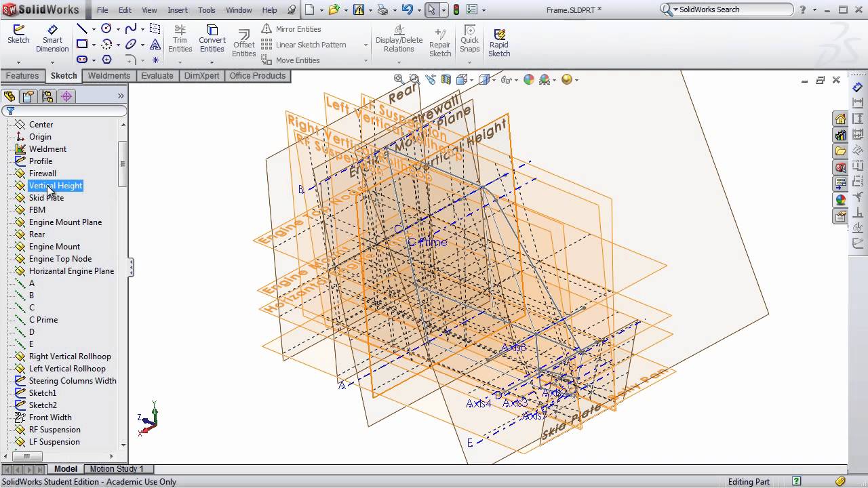Viewport: 868px width, 488px height.
Task: Open the File menu
Action: [x=102, y=10]
